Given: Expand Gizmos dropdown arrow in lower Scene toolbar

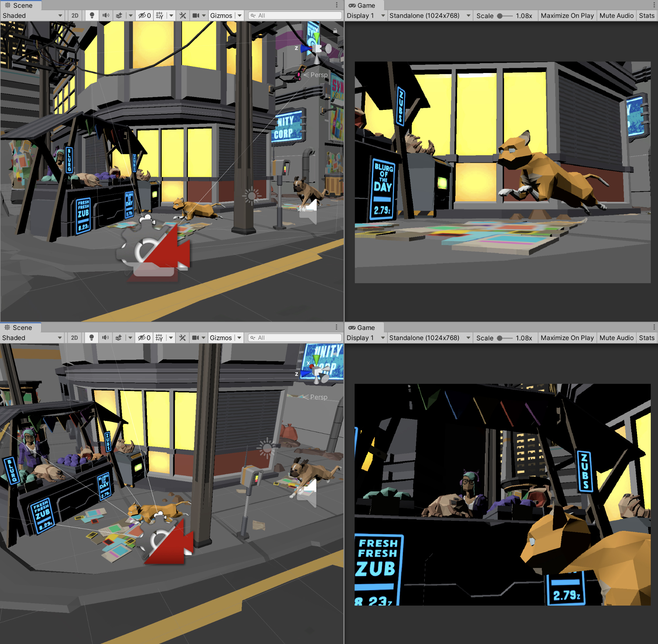Looking at the screenshot, I should [x=239, y=338].
